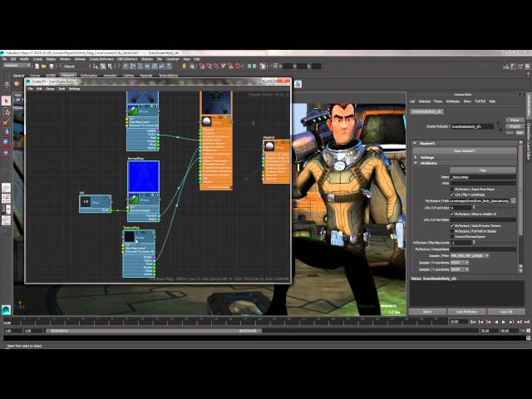Click the round yellow shelf icon under General
Viewport: 532px width, 399px height.
[x=17, y=83]
